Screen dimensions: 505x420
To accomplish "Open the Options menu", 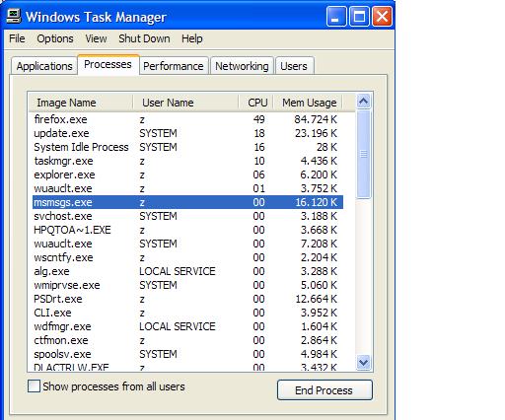I will (55, 38).
